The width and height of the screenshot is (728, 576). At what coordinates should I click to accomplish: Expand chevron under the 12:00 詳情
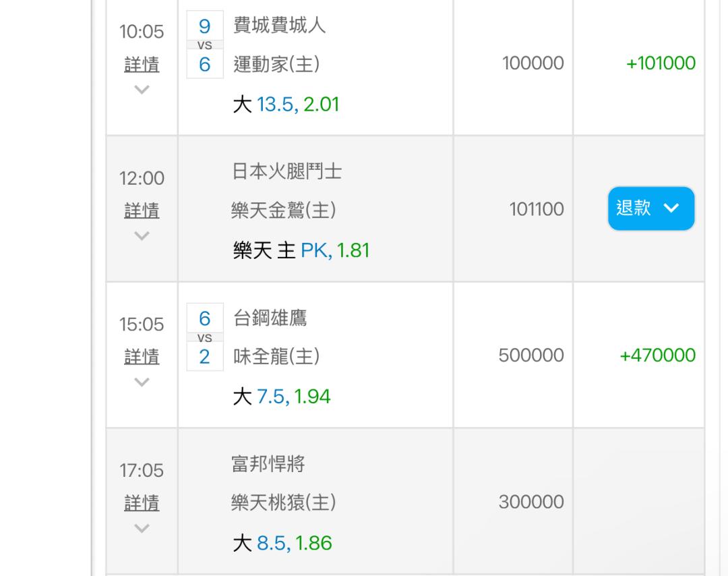[142, 235]
